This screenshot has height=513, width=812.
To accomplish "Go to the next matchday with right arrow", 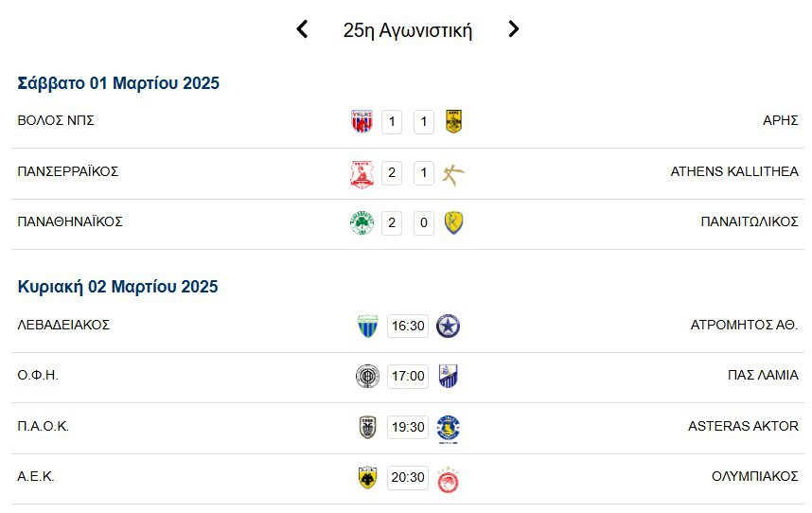I will coord(513,29).
